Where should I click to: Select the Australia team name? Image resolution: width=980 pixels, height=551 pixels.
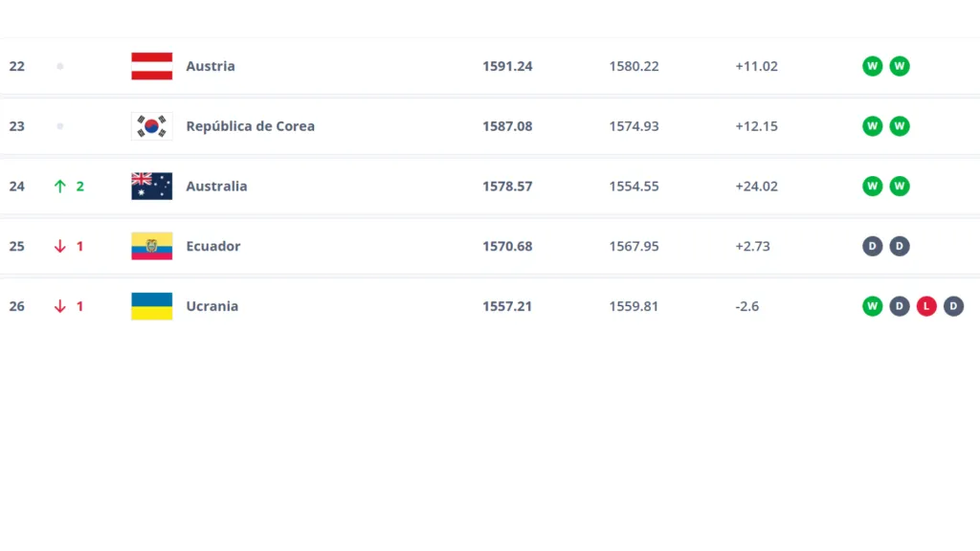click(216, 186)
